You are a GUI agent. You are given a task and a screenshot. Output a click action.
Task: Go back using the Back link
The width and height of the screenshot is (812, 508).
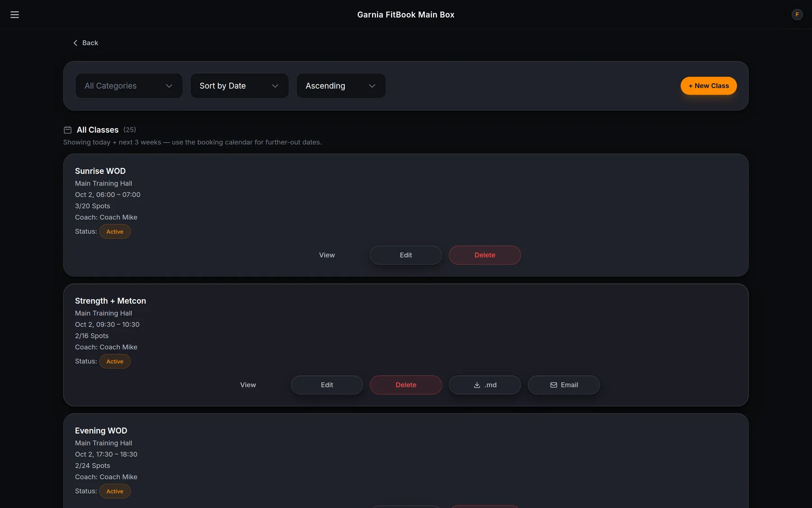[x=85, y=43]
